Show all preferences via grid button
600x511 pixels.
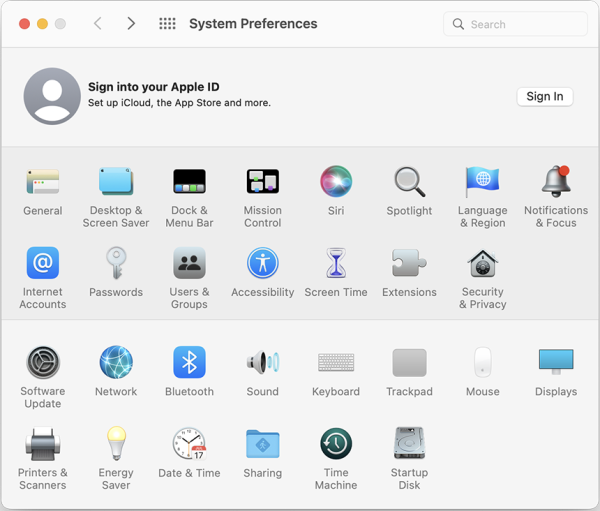(x=167, y=24)
